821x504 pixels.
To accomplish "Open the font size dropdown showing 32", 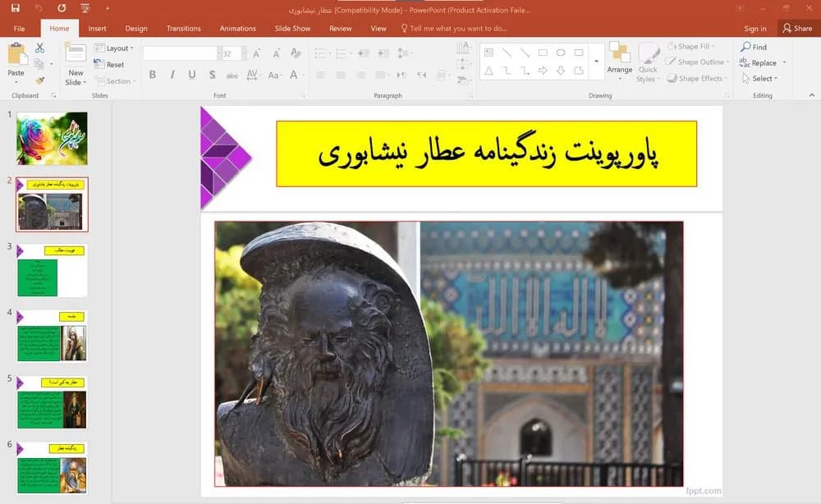I will pos(244,53).
